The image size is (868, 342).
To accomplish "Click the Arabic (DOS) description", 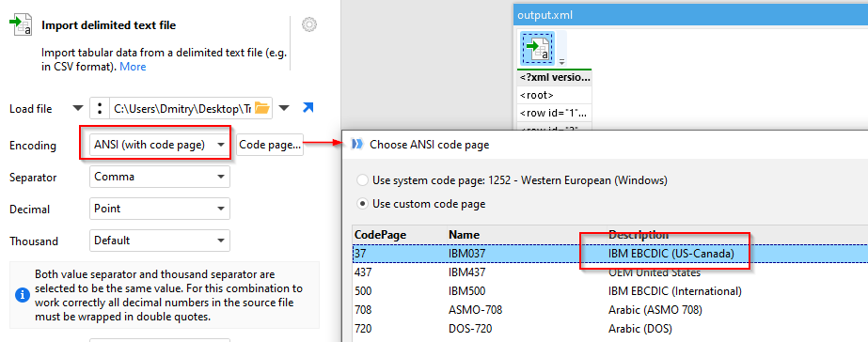I will click(x=639, y=329).
